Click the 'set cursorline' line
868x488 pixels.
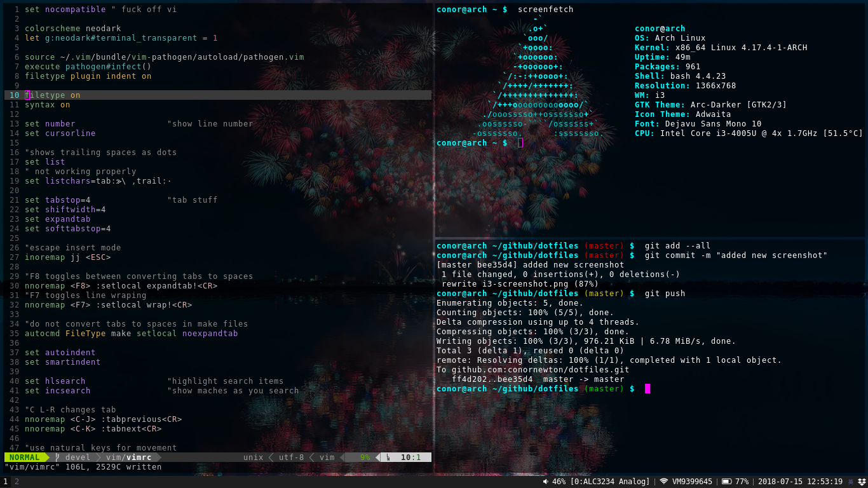(x=60, y=133)
